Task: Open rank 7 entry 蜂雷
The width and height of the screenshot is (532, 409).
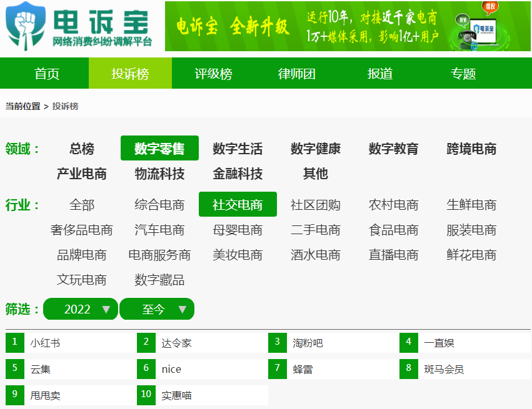Action: tap(333, 369)
